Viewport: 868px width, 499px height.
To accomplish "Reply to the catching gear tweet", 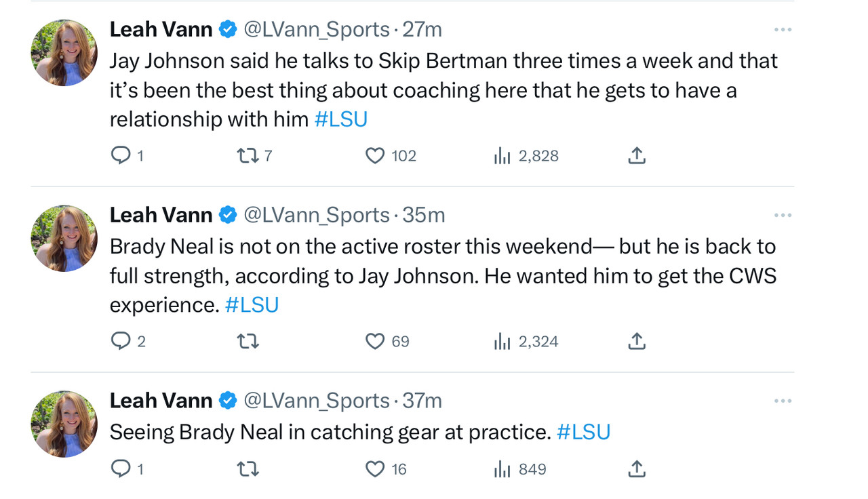I will [x=121, y=468].
